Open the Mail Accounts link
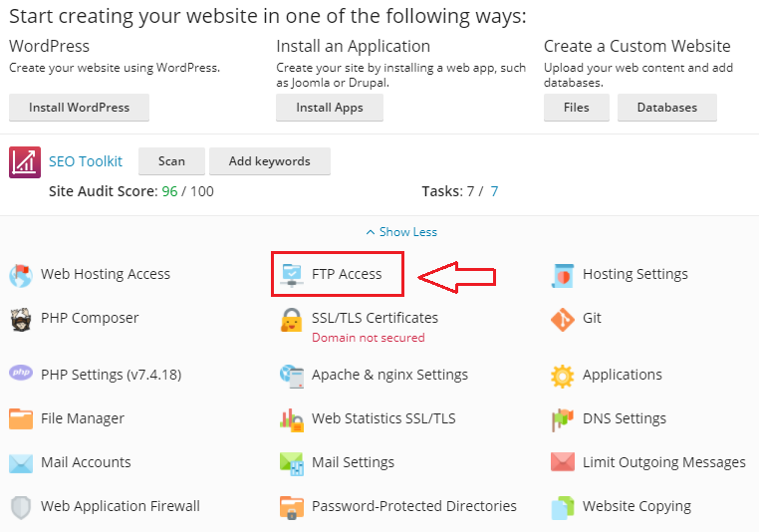Image resolution: width=759 pixels, height=532 pixels. pyautogui.click(x=87, y=462)
